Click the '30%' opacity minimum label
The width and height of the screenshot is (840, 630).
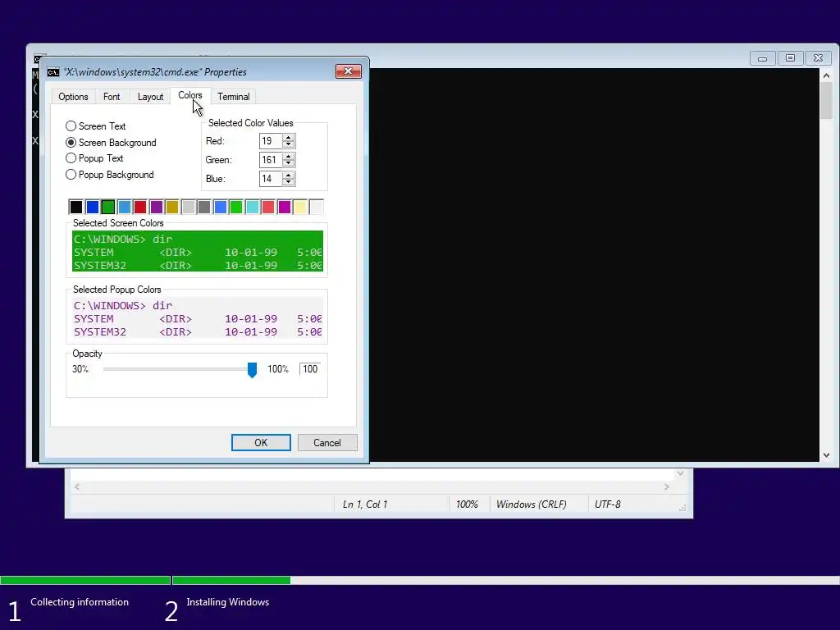click(80, 369)
